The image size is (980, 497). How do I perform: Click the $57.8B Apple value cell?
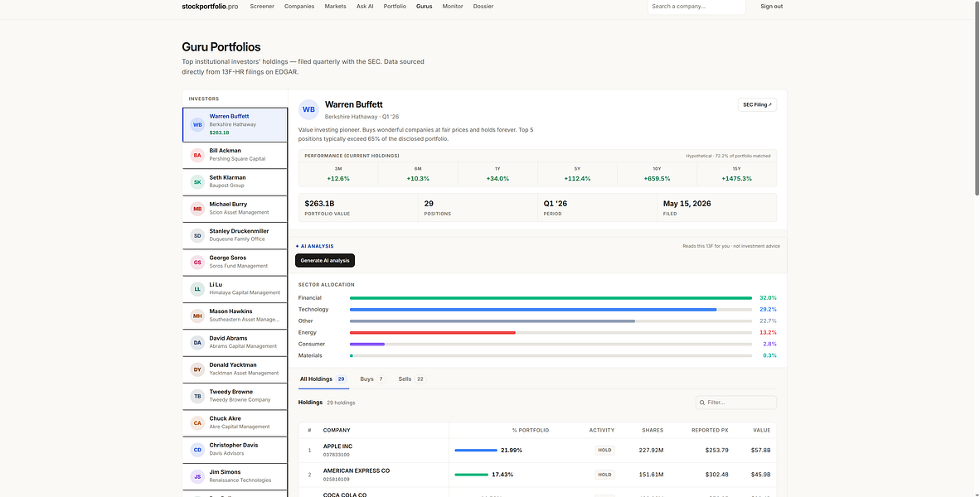[760, 450]
